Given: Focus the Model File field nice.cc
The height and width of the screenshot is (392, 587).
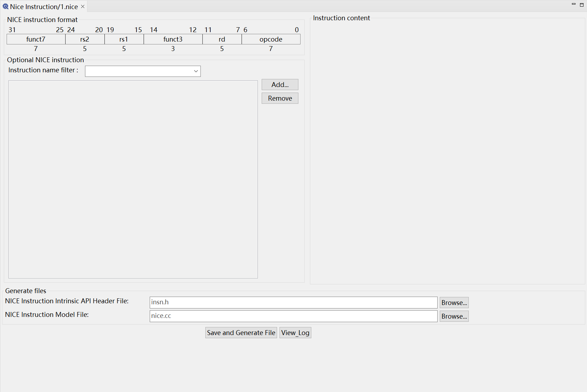Looking at the screenshot, I should [x=293, y=316].
